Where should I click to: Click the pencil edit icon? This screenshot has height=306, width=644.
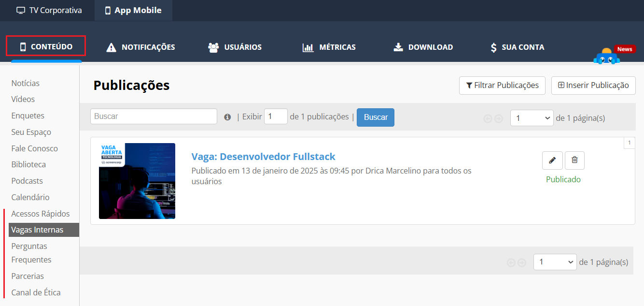pyautogui.click(x=552, y=160)
